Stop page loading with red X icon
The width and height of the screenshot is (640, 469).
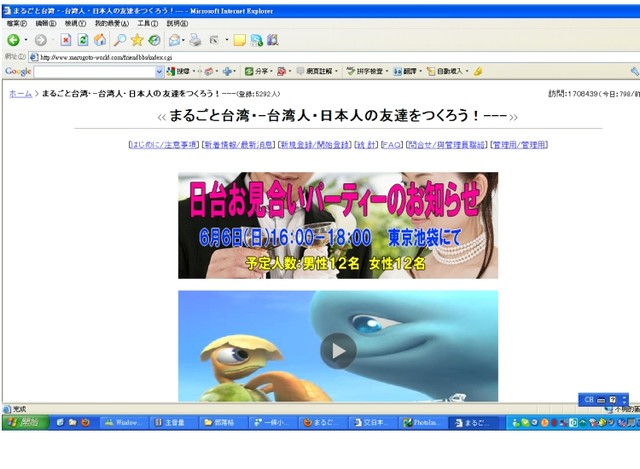pyautogui.click(x=66, y=40)
